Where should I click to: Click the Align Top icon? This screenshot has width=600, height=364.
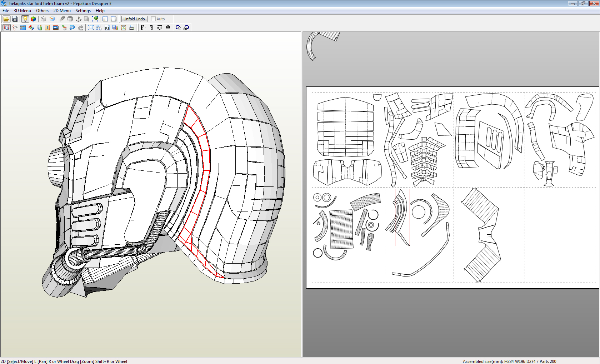click(160, 28)
